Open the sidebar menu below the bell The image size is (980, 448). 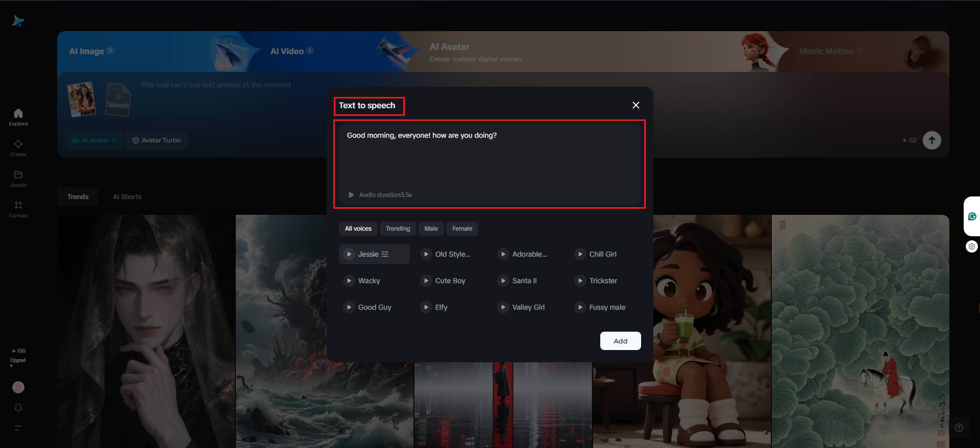click(x=18, y=428)
